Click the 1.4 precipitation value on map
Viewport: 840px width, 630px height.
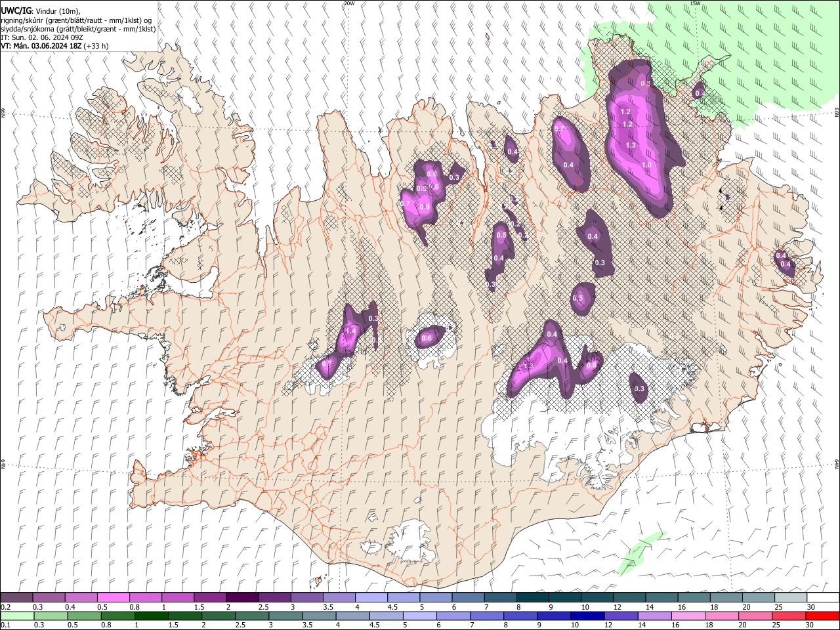(350, 331)
